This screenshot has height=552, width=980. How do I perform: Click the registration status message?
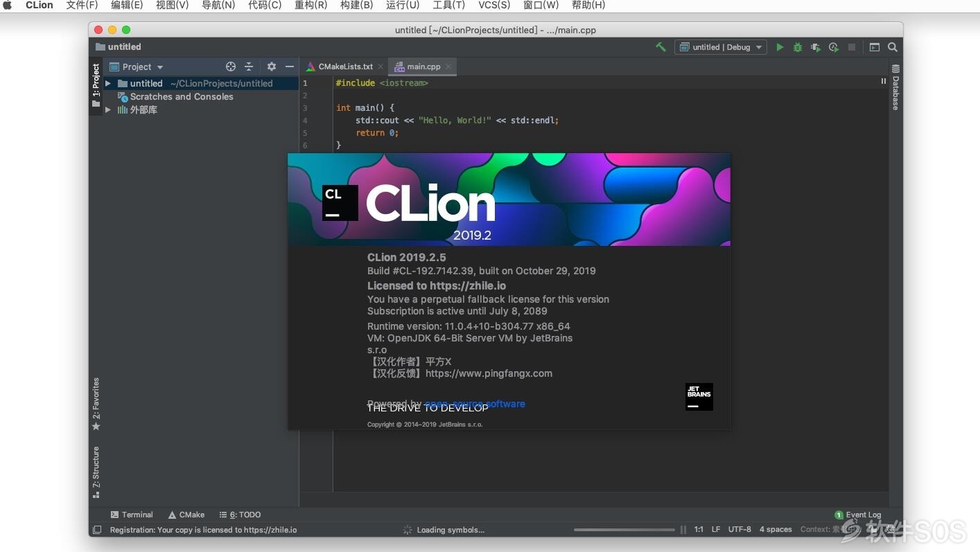pyautogui.click(x=203, y=530)
